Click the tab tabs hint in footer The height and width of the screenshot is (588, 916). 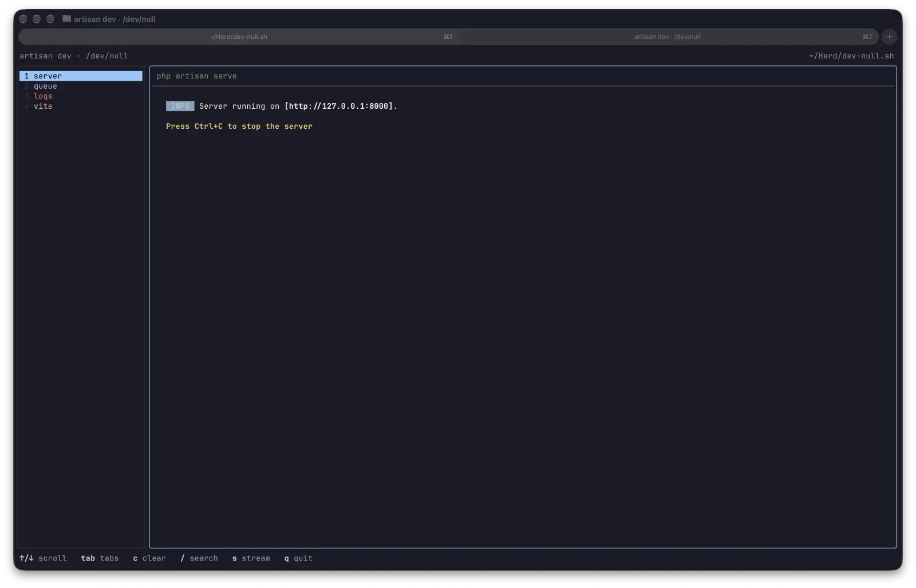coord(100,558)
